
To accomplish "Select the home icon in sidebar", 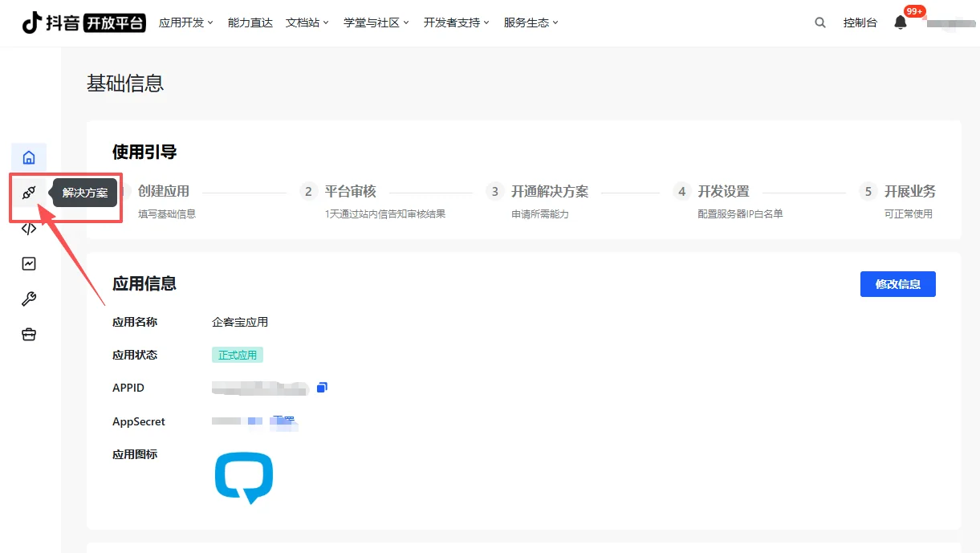I will click(29, 157).
